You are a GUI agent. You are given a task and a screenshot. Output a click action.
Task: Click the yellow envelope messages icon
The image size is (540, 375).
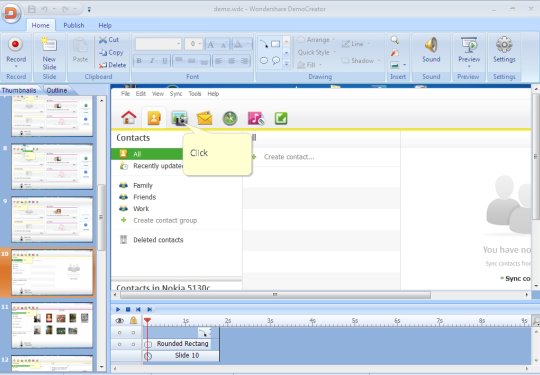205,118
